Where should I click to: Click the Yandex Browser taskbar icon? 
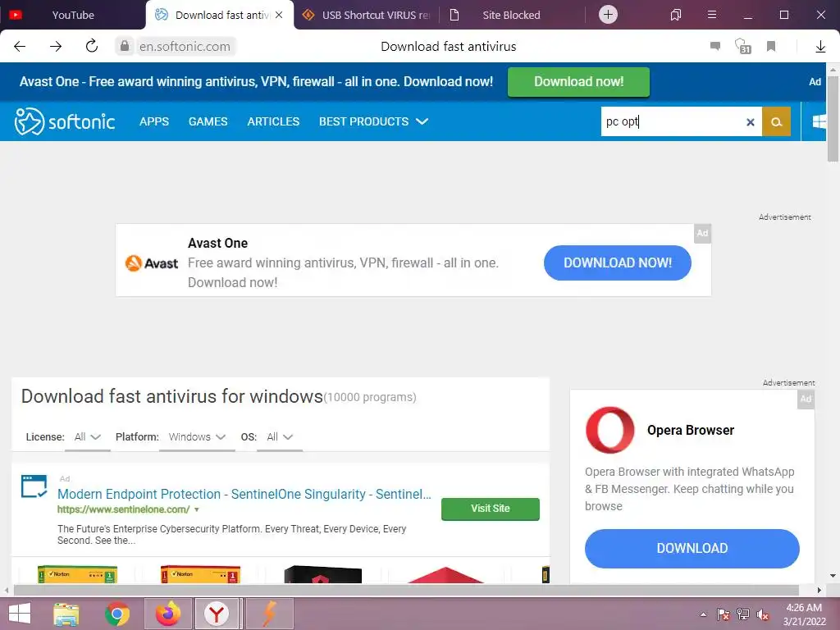coord(217,614)
